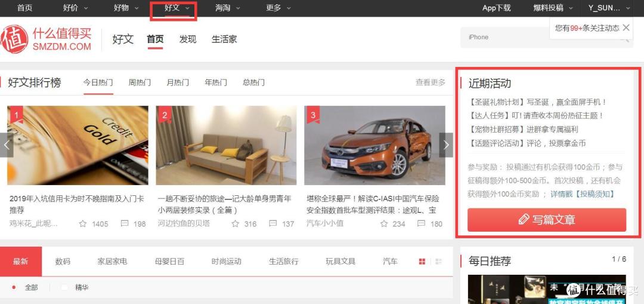Open article 一趟不断妥协的旅途 title
This screenshot has height=304, width=644.
225,204
